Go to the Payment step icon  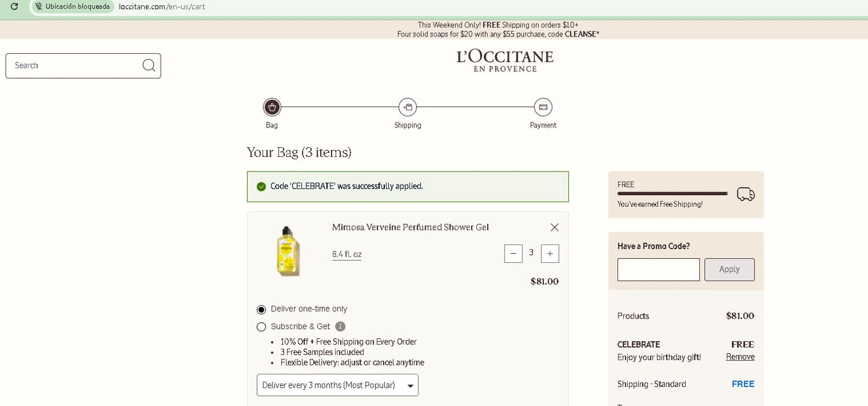543,107
